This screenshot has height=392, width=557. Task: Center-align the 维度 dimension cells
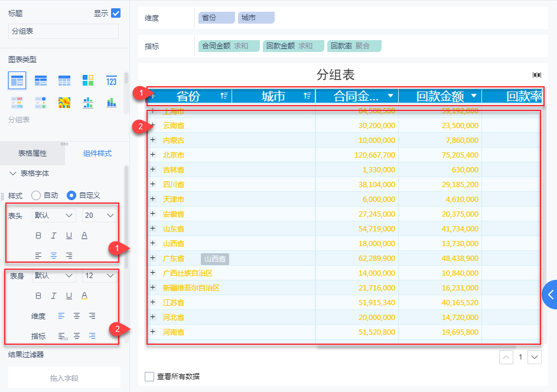pos(77,316)
